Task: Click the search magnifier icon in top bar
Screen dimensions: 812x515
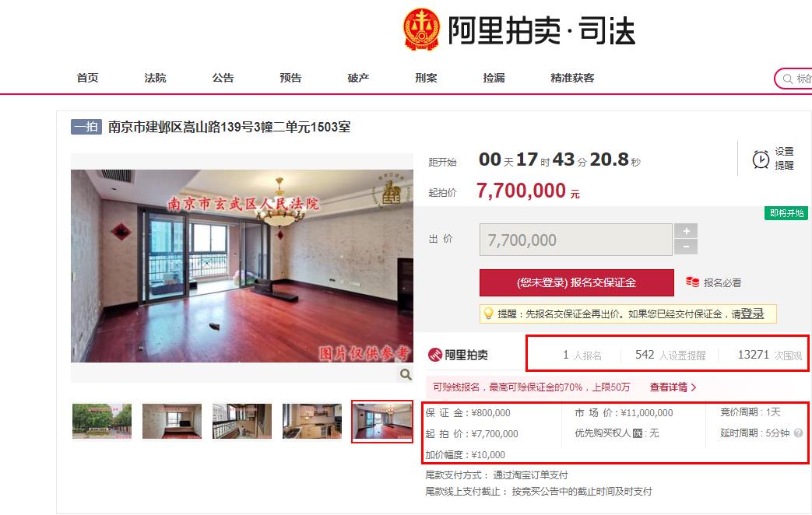Action: point(788,79)
